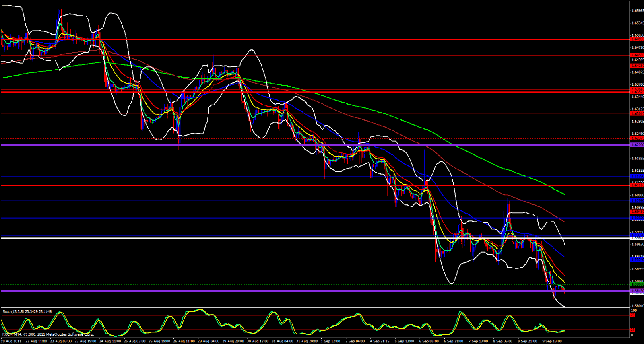Image resolution: width=644 pixels, height=344 pixels.
Task: Click the 9 Sep 13:00 time label
Action: pyautogui.click(x=552, y=341)
